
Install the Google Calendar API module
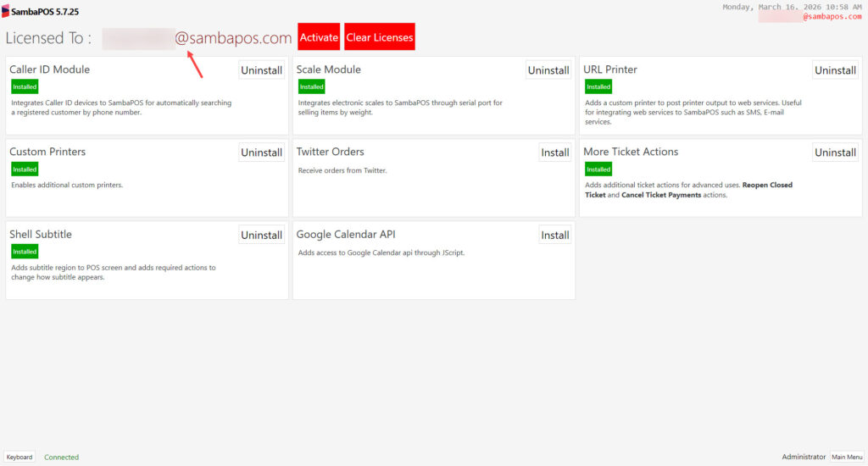[554, 235]
